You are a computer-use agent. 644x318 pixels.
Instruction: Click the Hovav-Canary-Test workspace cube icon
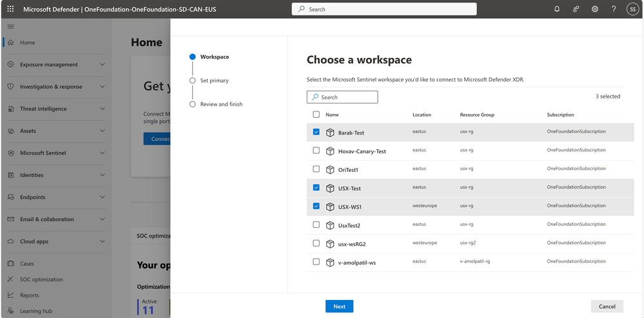tap(330, 151)
